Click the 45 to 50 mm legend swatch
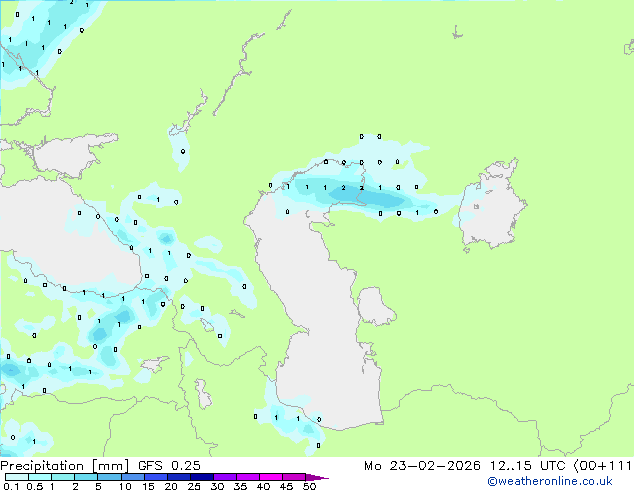The width and height of the screenshot is (634, 490). 294,477
